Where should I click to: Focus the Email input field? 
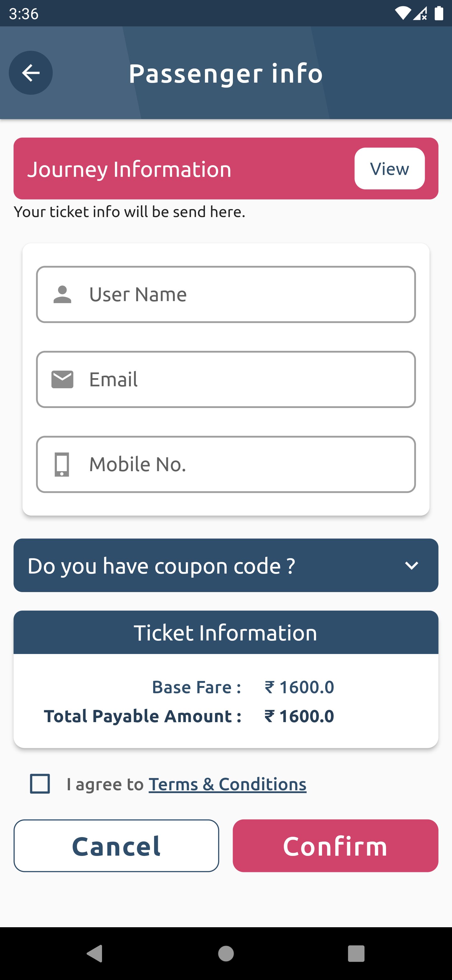pos(243,379)
